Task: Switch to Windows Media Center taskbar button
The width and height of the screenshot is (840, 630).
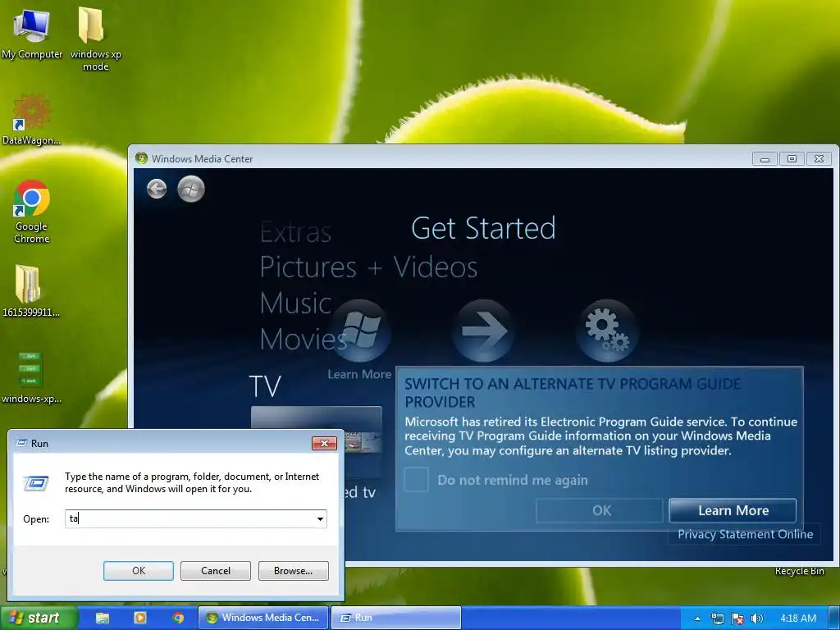Action: click(x=264, y=618)
